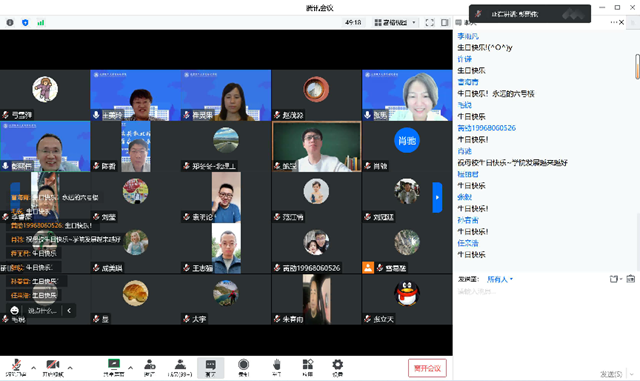Viewport: 640px width, 381px height.
Task: Toggle the chat panel button
Action: coord(211,368)
